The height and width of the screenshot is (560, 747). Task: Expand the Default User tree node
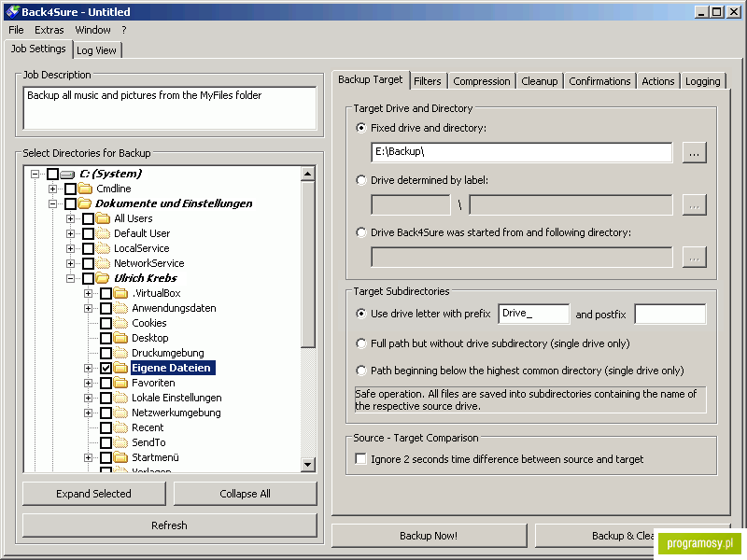(x=71, y=234)
